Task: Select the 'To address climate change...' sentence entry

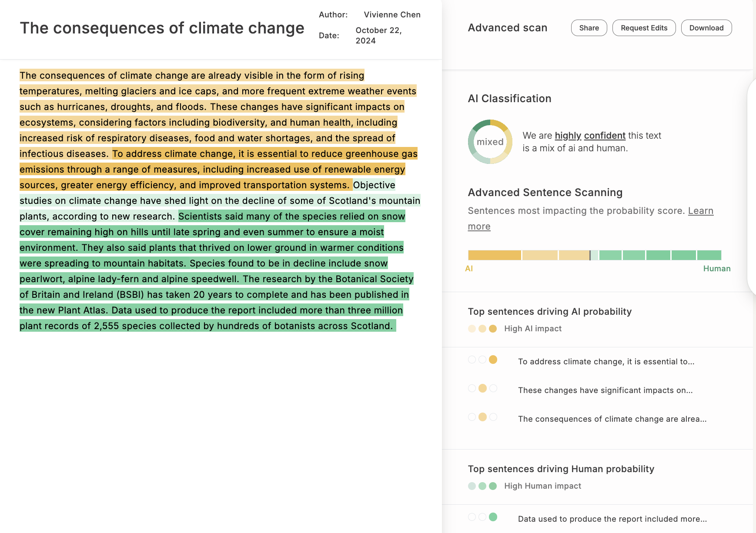Action: pos(605,362)
